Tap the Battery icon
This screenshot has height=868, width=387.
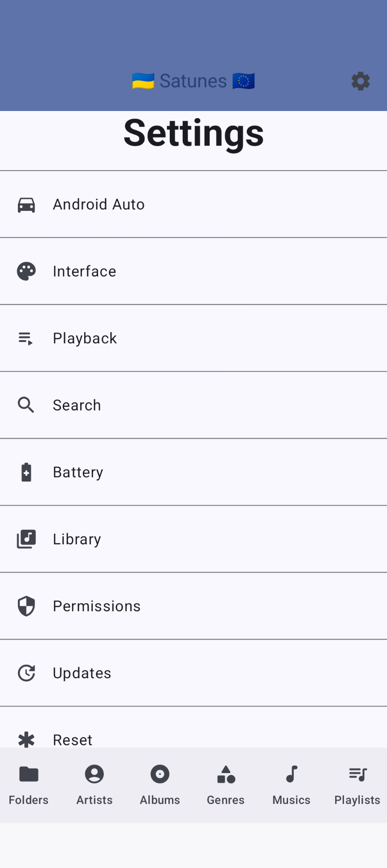pyautogui.click(x=26, y=472)
